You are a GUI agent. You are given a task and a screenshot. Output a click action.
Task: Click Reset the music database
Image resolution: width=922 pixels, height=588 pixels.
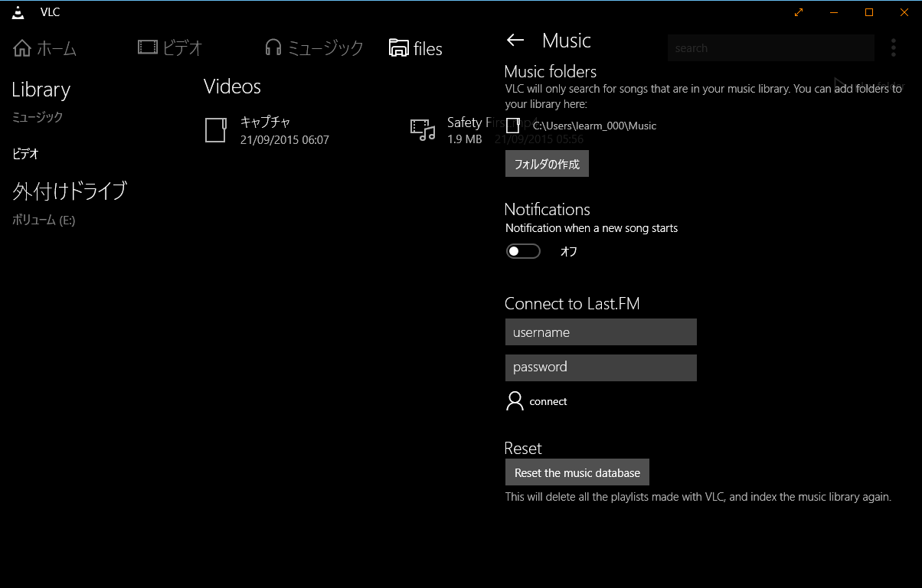(577, 472)
